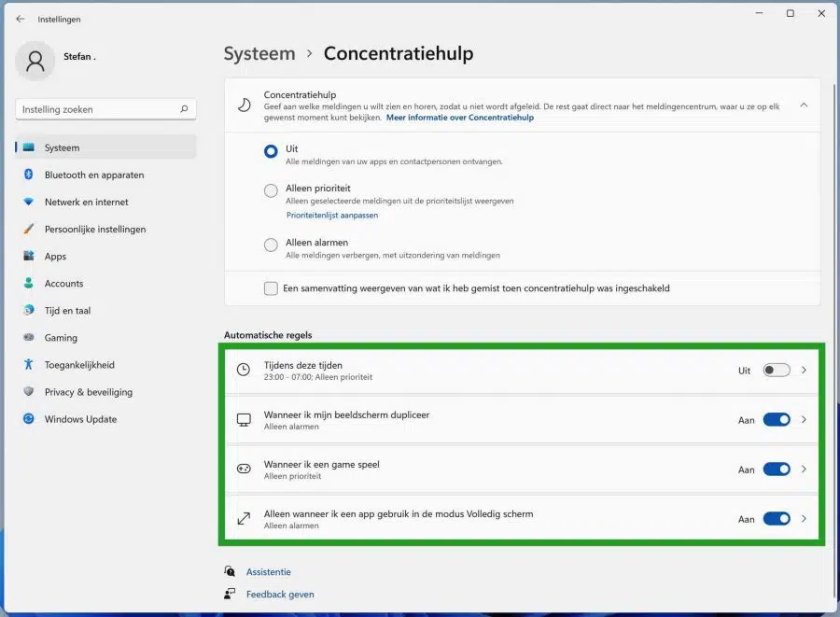Select the Uit radio button
840x617 pixels.
(271, 151)
